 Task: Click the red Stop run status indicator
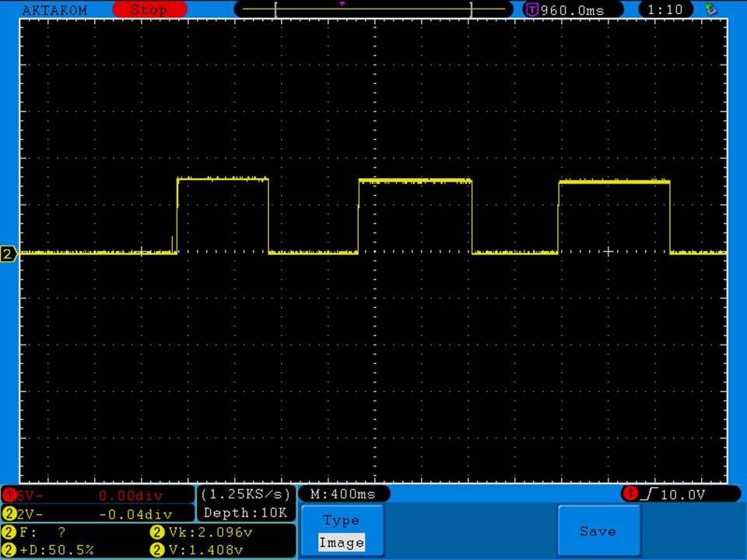(149, 10)
